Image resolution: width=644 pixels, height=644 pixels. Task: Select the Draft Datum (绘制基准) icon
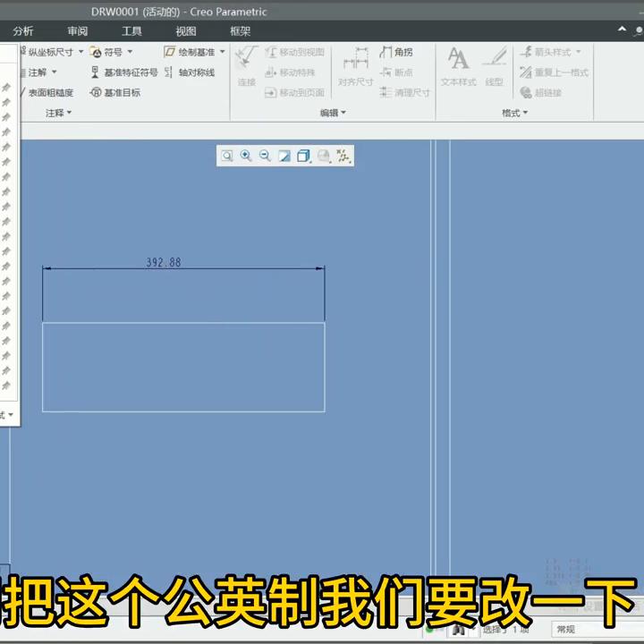click(169, 52)
